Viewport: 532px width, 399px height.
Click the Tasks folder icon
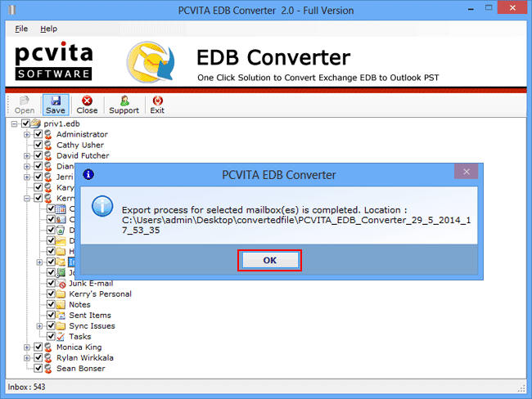click(61, 337)
